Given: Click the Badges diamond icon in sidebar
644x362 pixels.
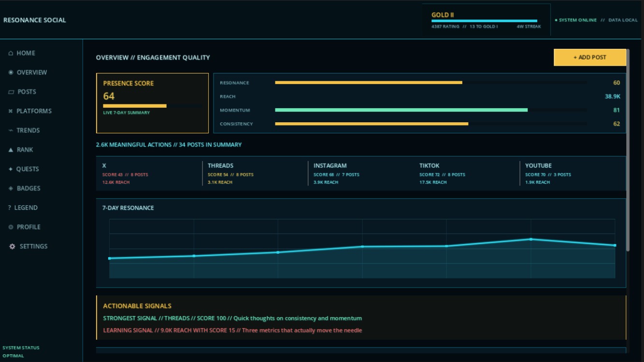Looking at the screenshot, I should coord(11,188).
